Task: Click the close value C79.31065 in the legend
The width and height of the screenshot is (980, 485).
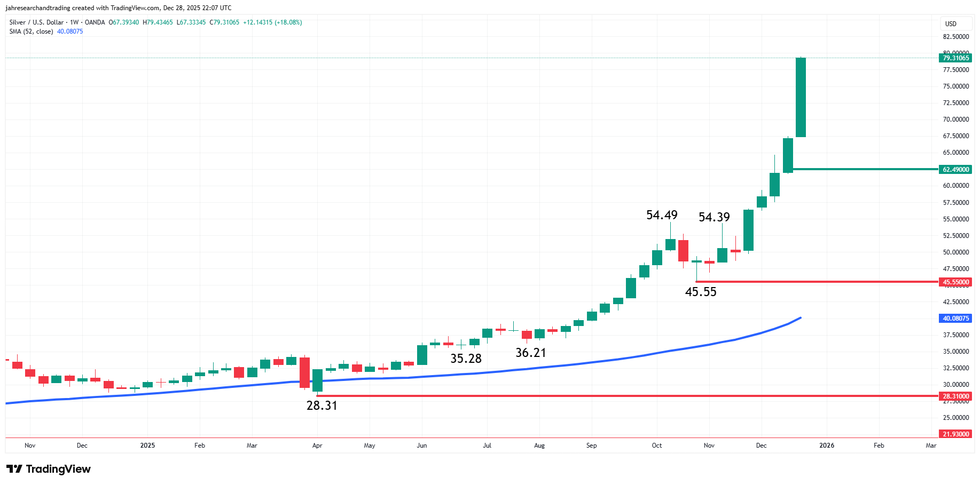Action: tap(224, 22)
